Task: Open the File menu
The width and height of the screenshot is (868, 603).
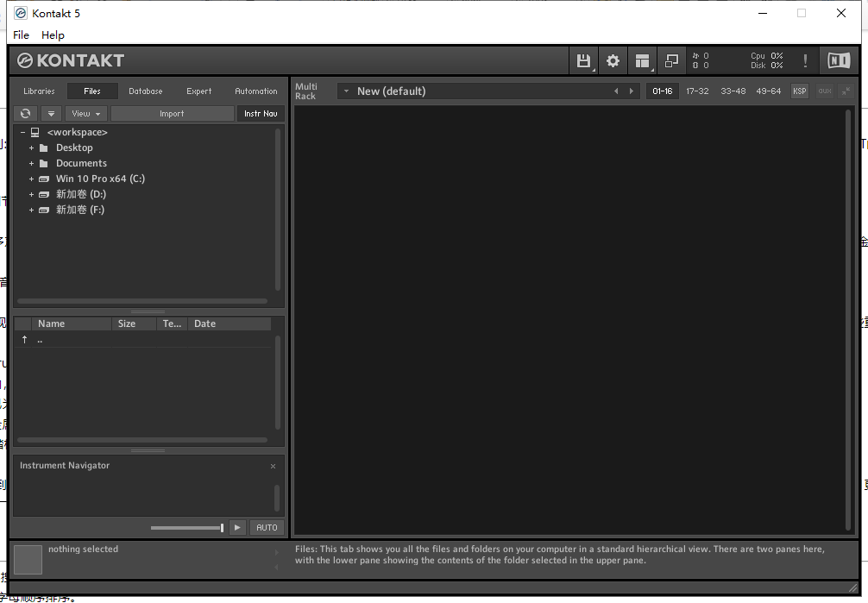Action: point(21,35)
